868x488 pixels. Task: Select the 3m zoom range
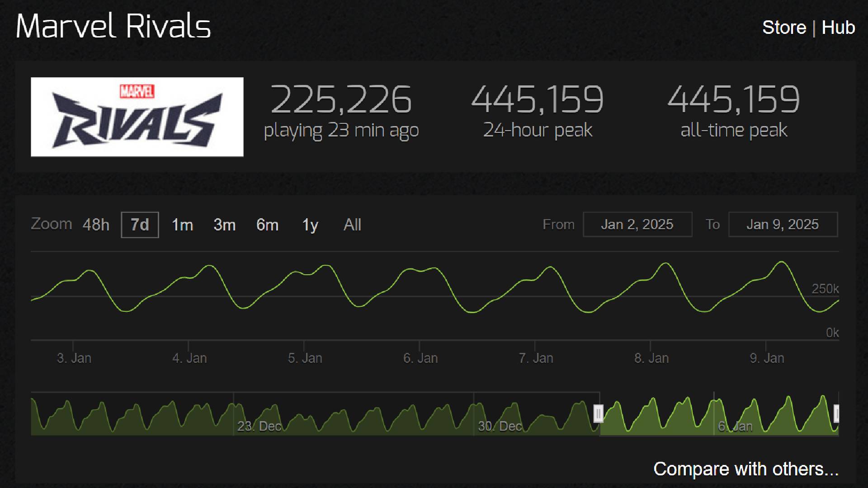click(225, 225)
